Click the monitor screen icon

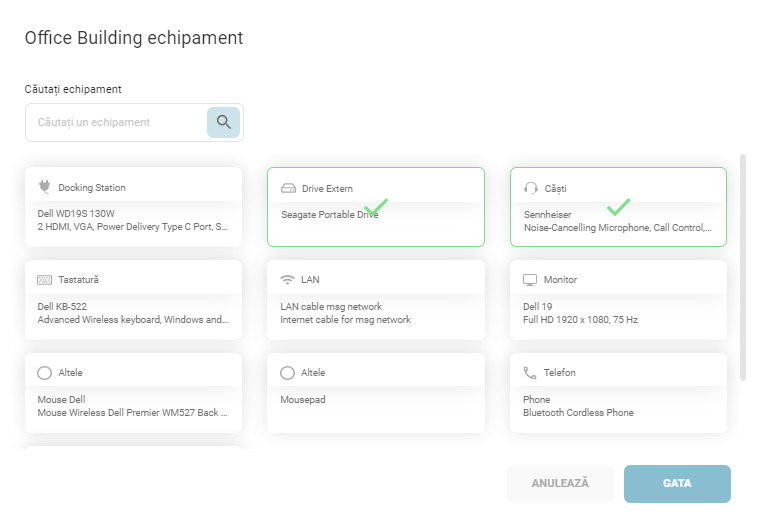pos(530,280)
